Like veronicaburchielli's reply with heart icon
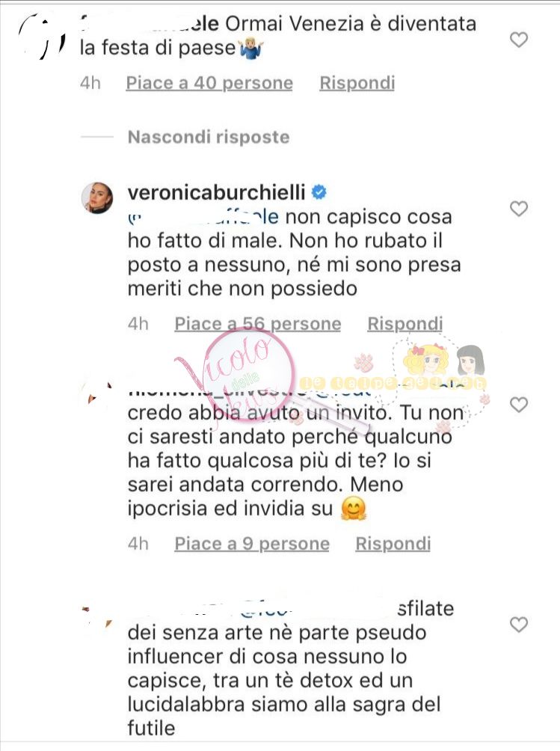The image size is (560, 751). point(519,209)
